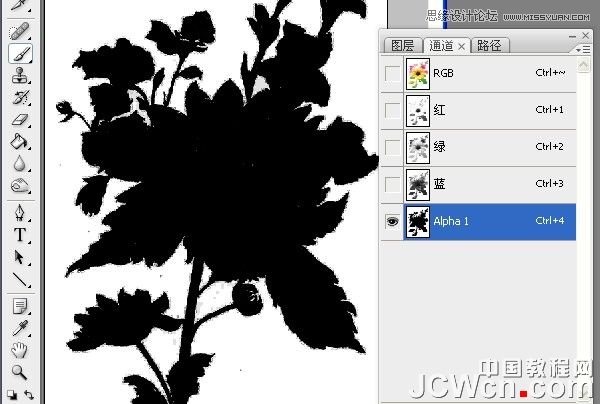Select the Paint Bucket tool

20,141
